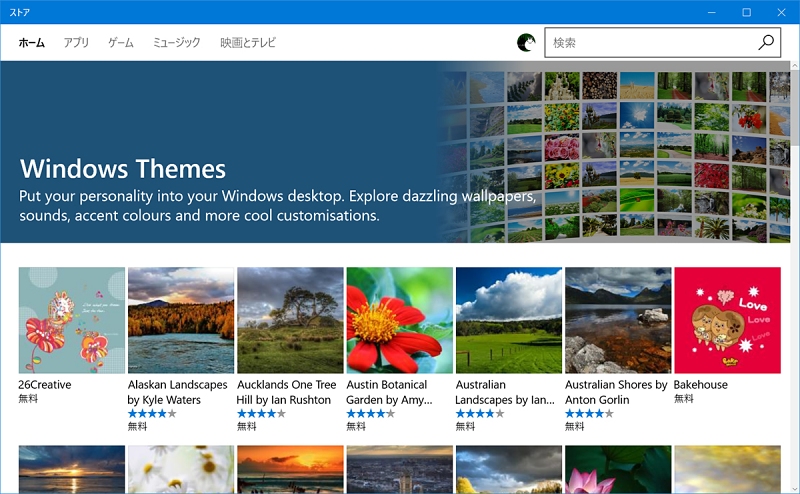Click 無料 price under Alaskan Landscapes
Image resolution: width=800 pixels, height=494 pixels.
(x=137, y=426)
